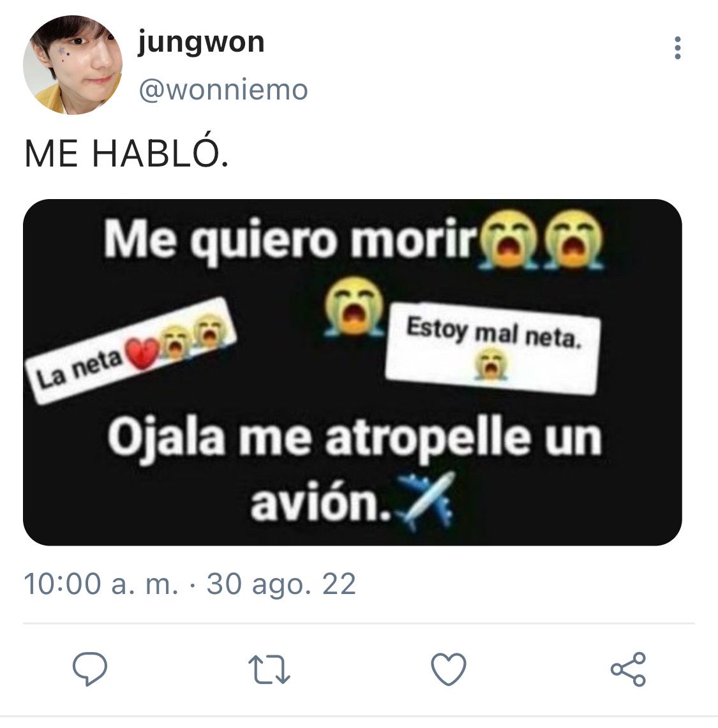Open the share icon options
718x728 pixels.
pyautogui.click(x=629, y=669)
